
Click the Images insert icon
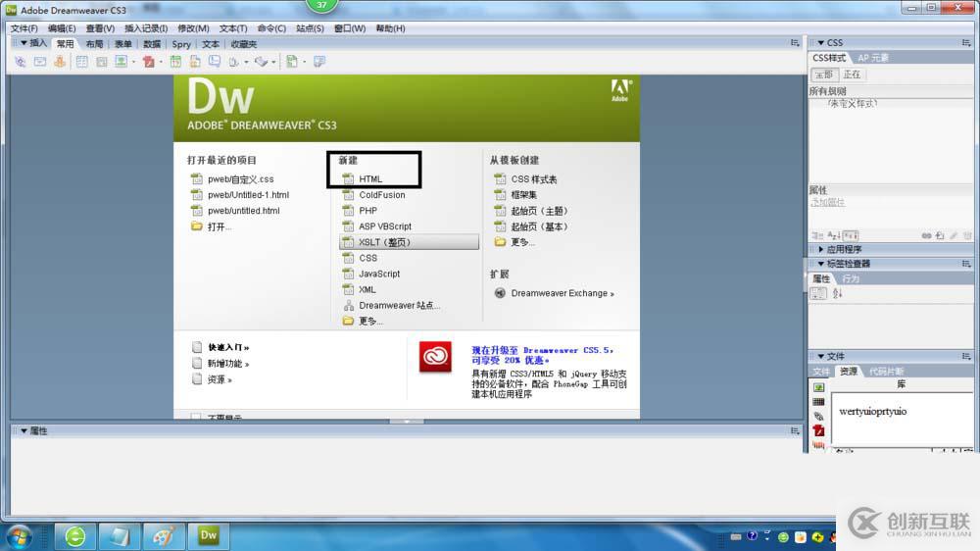[x=121, y=62]
